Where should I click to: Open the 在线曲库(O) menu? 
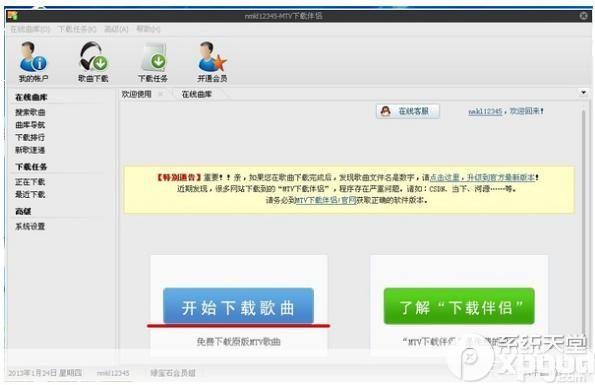click(x=30, y=29)
